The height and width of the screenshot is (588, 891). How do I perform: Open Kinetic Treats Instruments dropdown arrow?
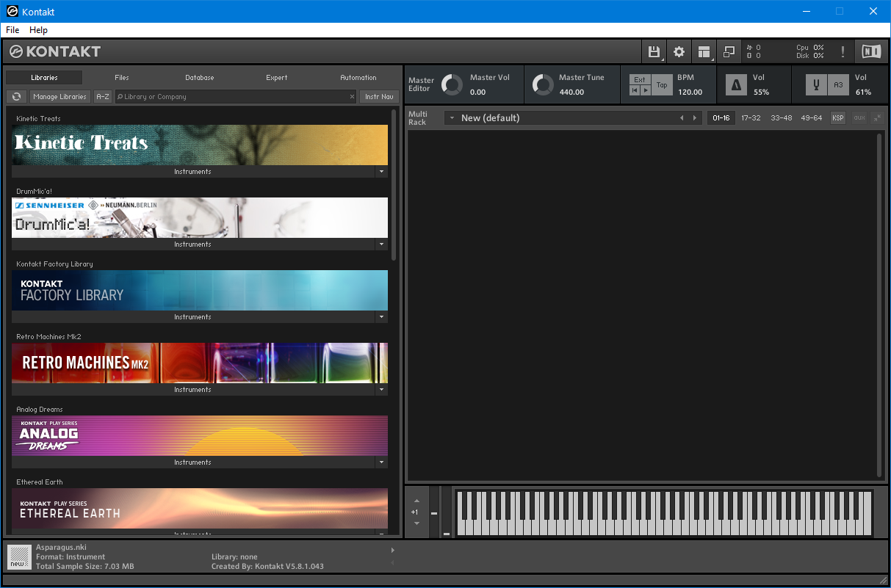point(381,172)
